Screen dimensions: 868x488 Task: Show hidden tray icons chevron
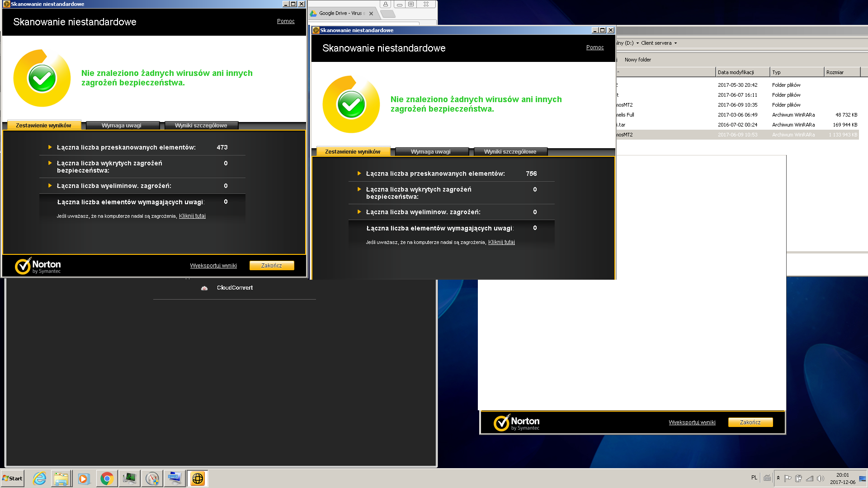[778, 478]
